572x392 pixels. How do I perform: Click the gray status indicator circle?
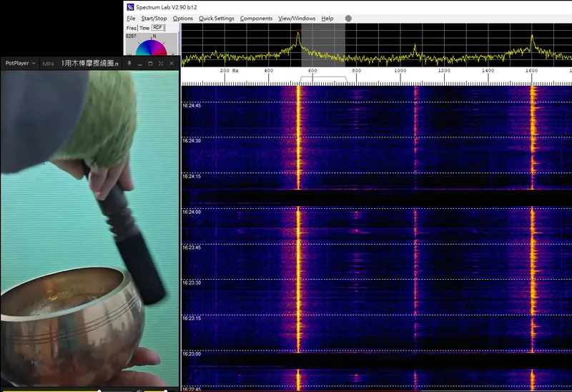(x=348, y=18)
